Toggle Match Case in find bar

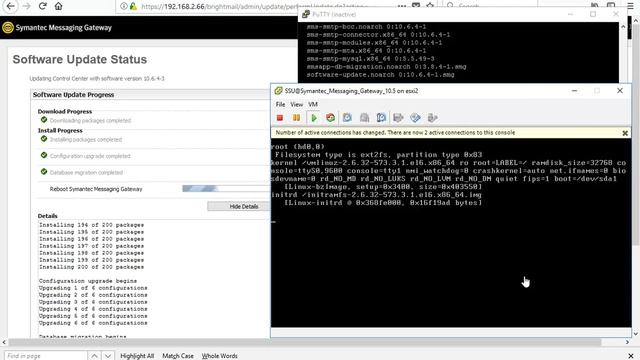pos(178,356)
